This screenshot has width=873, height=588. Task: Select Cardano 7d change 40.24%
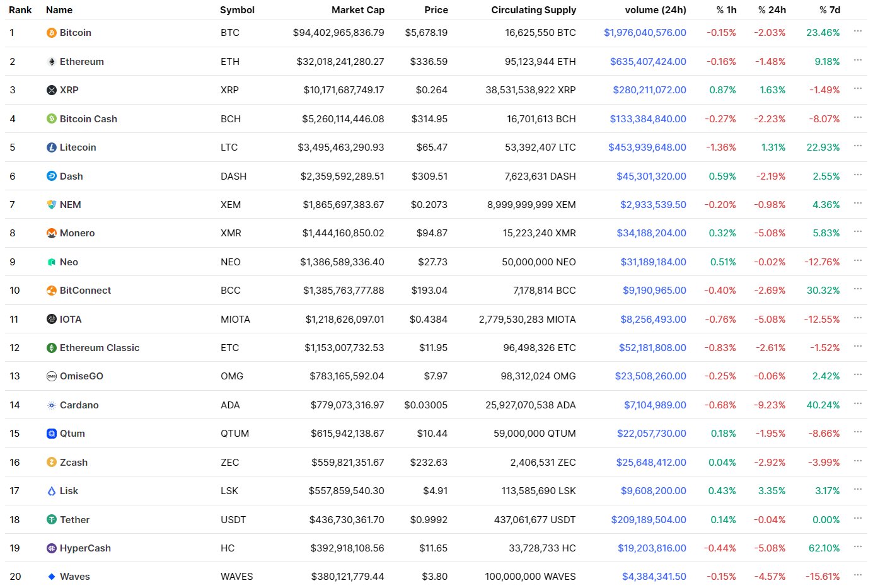point(823,405)
